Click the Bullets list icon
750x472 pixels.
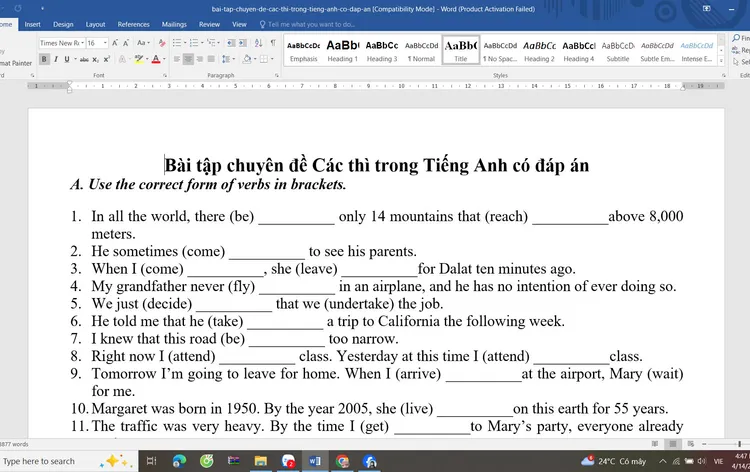tap(176, 43)
